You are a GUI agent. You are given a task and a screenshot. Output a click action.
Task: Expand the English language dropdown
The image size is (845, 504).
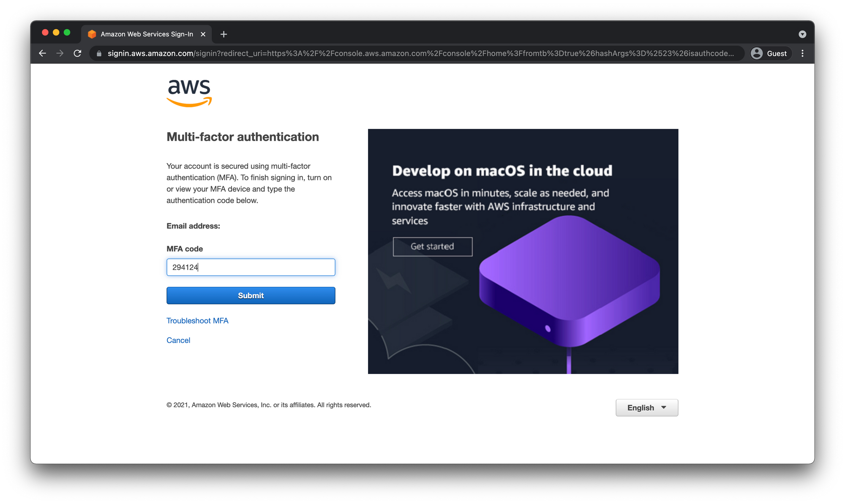tap(646, 408)
